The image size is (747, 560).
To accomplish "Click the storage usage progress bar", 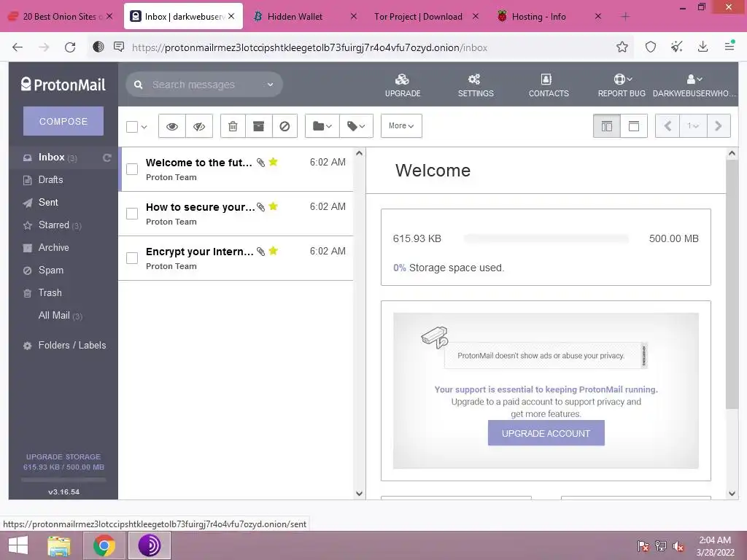I will click(x=546, y=238).
